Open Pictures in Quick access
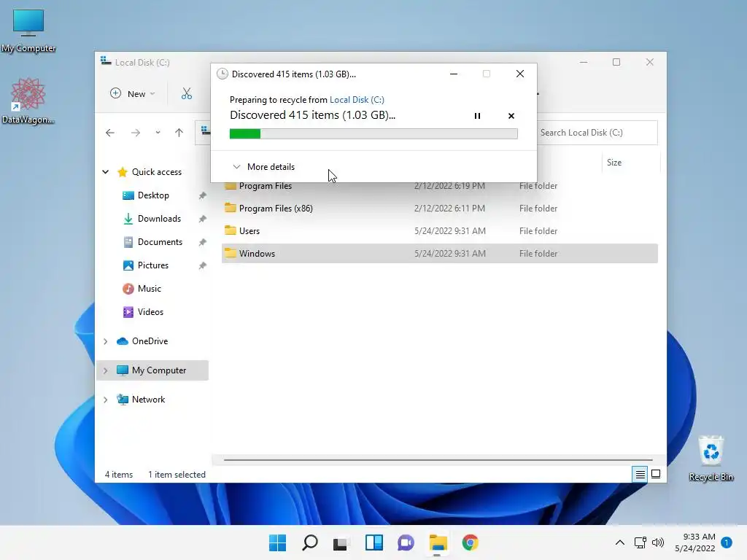Image resolution: width=747 pixels, height=560 pixels. 153,265
